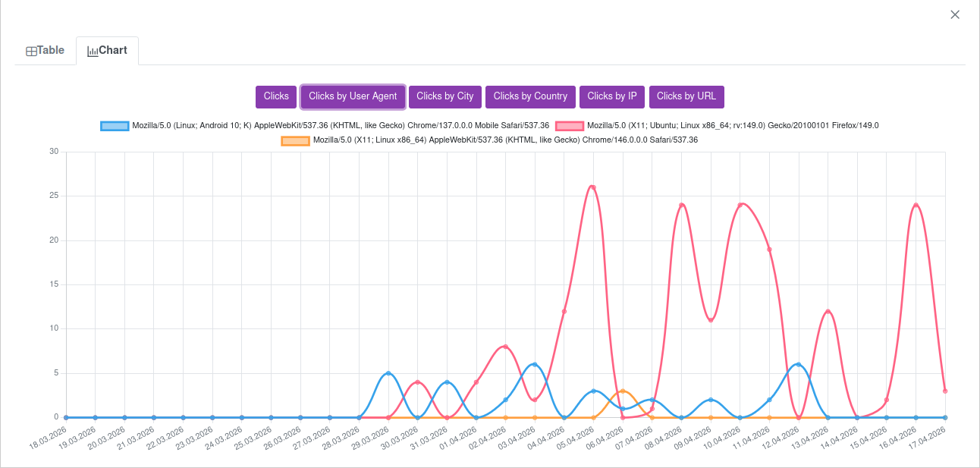Click the pink peak point near 05.04.2026
980x468 pixels.
tap(592, 186)
